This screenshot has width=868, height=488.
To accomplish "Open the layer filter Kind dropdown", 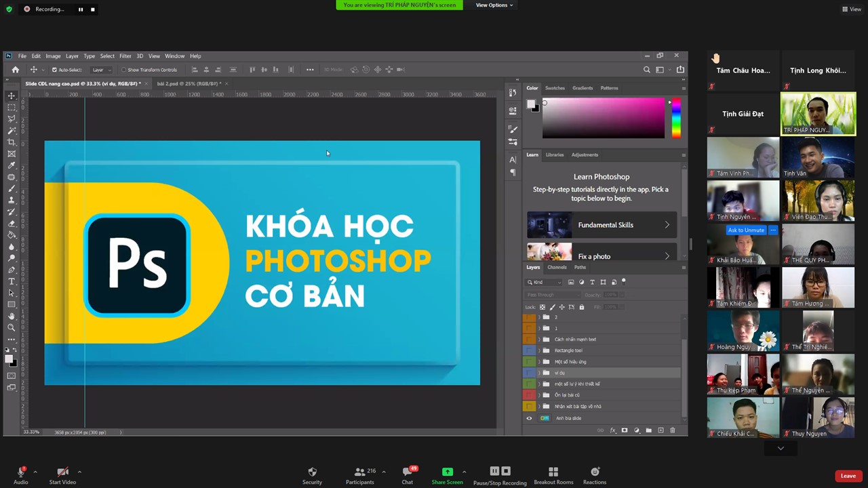I will click(545, 282).
